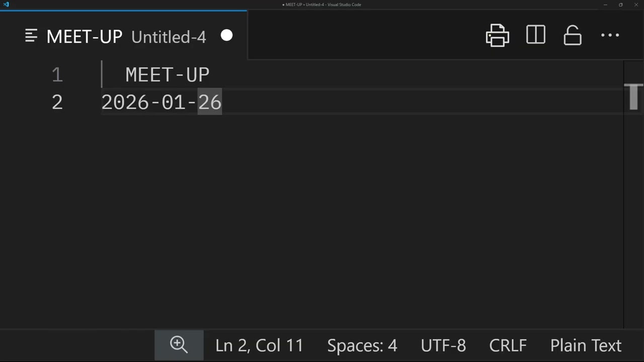Viewport: 644px width, 362px height.
Task: Switch line endings via CRLF
Action: coord(508,345)
